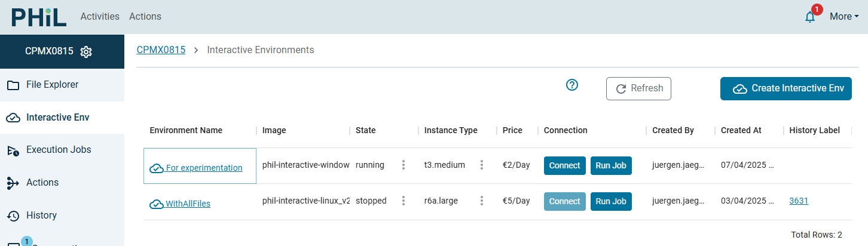Image resolution: width=868 pixels, height=246 pixels.
Task: Click the notification bell icon
Action: [x=810, y=17]
